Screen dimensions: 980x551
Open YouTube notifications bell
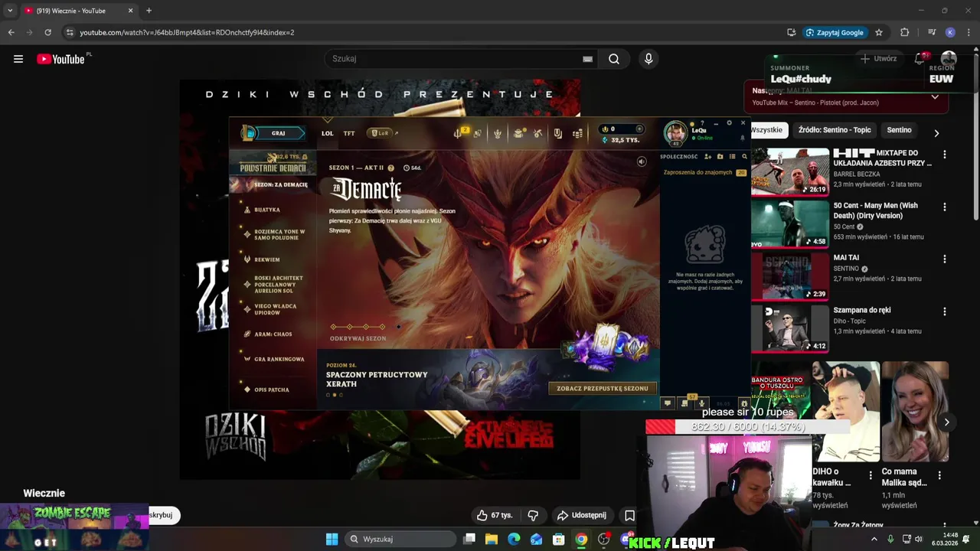[921, 59]
